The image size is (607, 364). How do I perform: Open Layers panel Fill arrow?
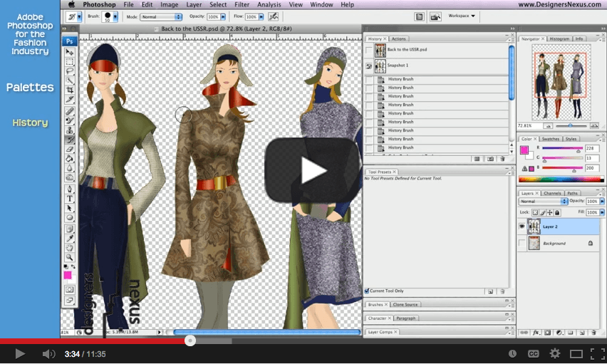click(x=602, y=212)
